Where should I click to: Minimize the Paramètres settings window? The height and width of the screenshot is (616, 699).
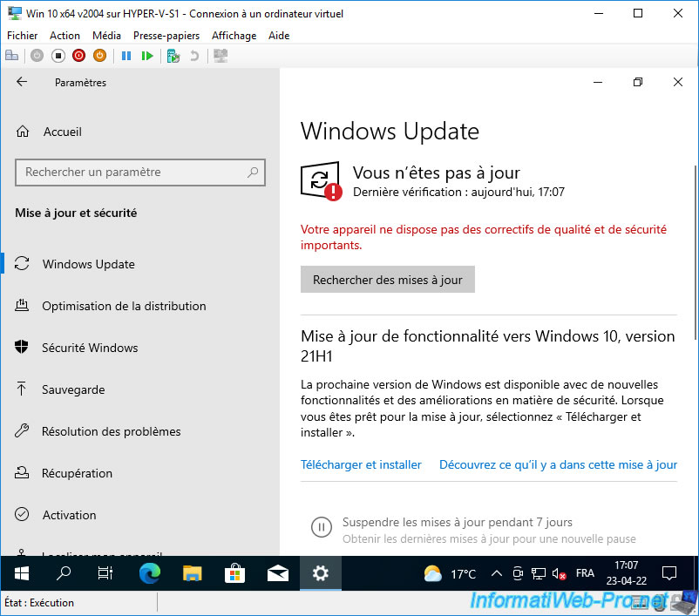coord(598,82)
